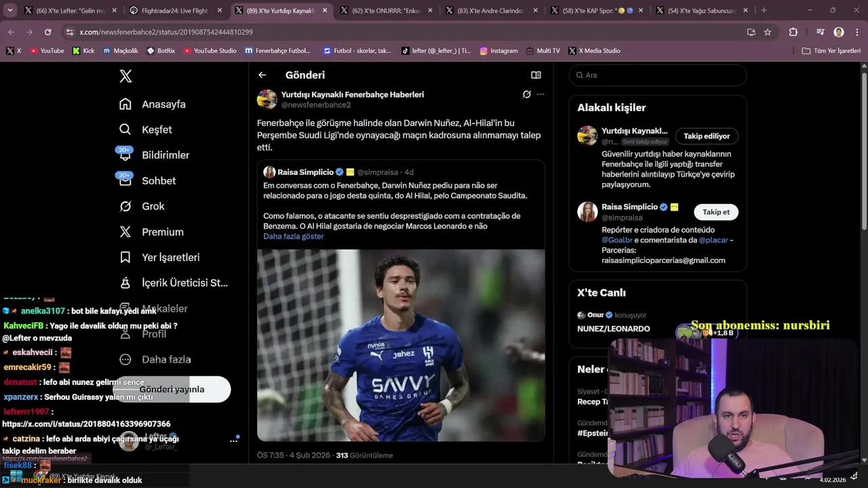Click the Grok icon on the post header

pyautogui.click(x=526, y=94)
